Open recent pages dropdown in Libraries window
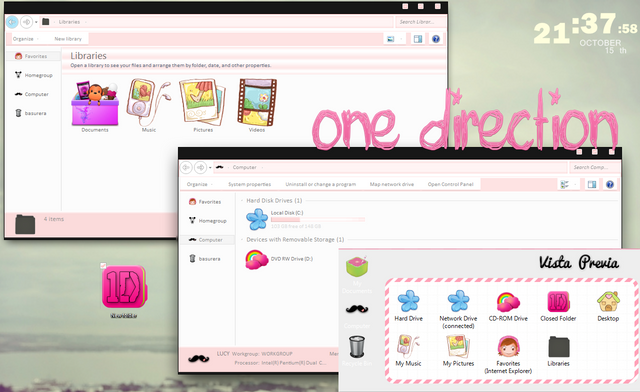The image size is (640, 392). pyautogui.click(x=36, y=22)
